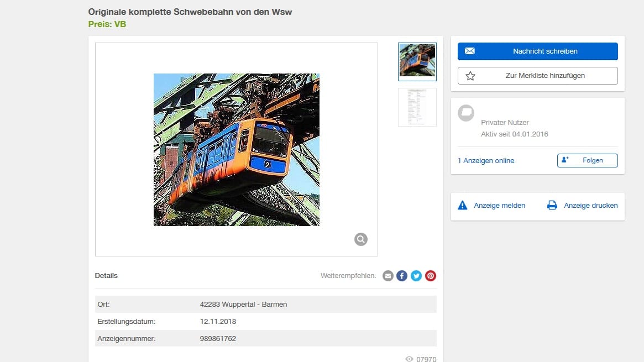Viewport: 644px width, 362px height.
Task: Share the listing on Facebook
Action: (402, 276)
